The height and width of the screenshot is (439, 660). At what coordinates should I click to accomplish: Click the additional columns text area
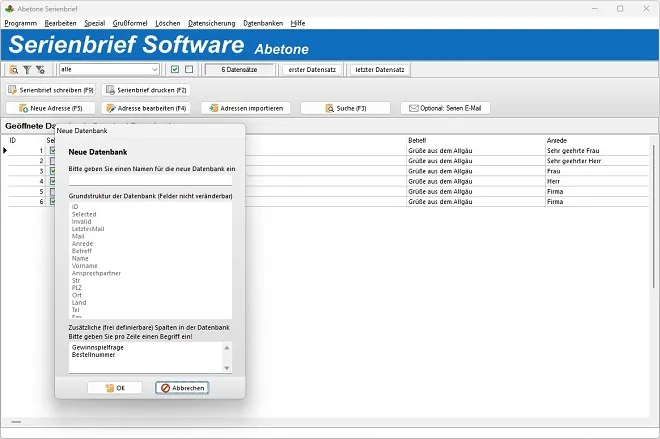146,357
